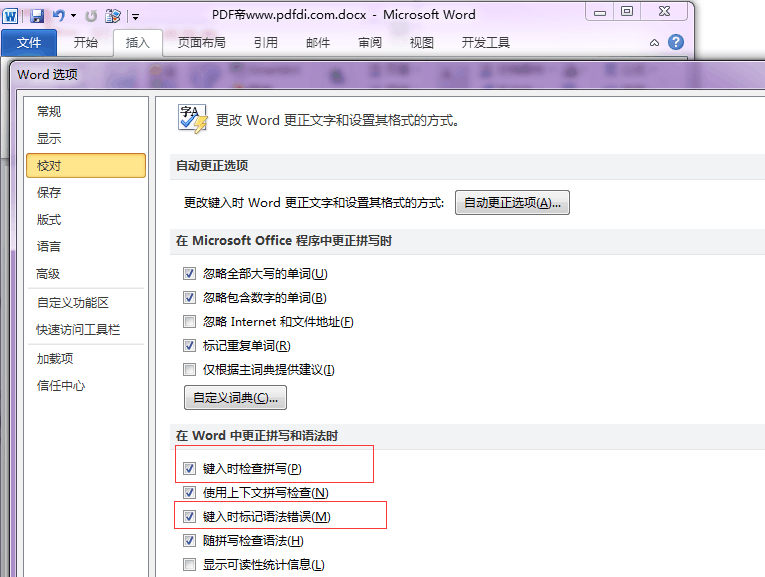Click the Undo arrow icon
Image resolution: width=765 pixels, height=577 pixels.
[59, 16]
